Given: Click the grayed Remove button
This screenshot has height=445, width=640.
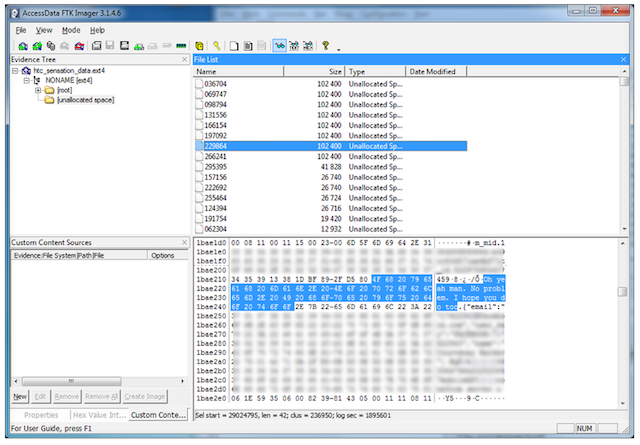Looking at the screenshot, I should [67, 396].
